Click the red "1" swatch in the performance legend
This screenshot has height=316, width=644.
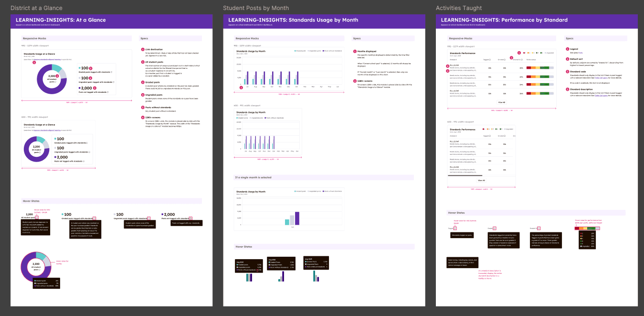click(524, 53)
